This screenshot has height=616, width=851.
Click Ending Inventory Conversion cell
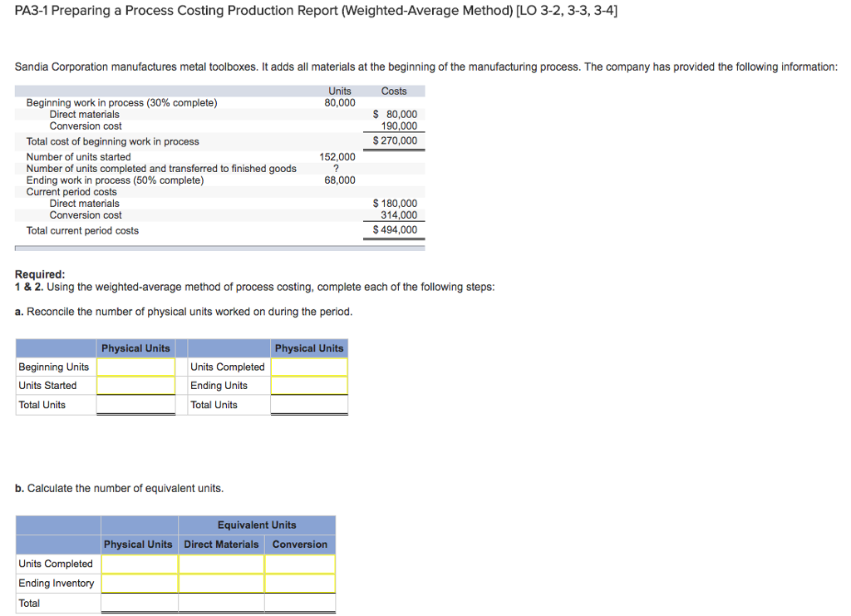300,583
